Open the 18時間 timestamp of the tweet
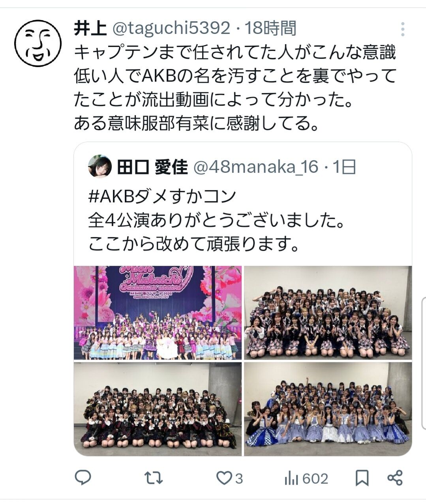The image size is (426, 504). pos(270,28)
